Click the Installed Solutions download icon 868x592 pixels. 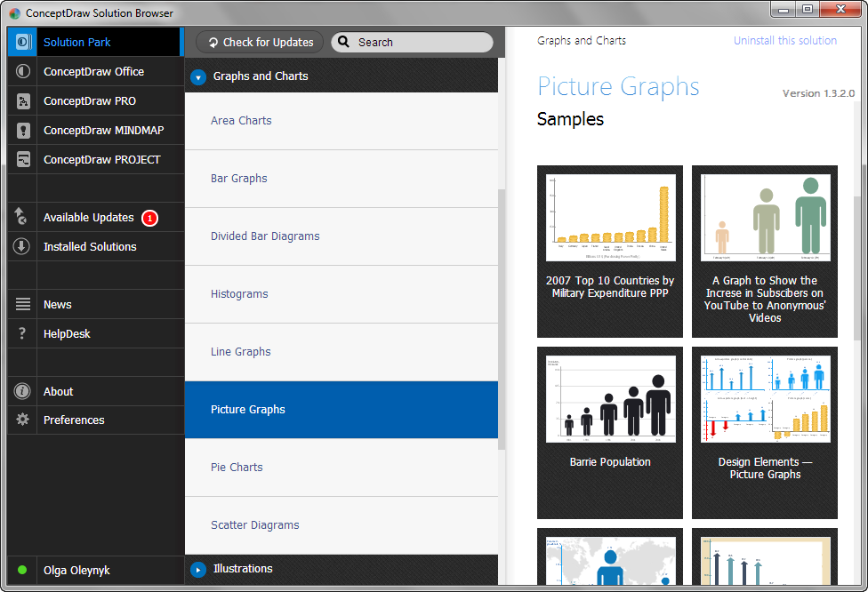tap(21, 246)
